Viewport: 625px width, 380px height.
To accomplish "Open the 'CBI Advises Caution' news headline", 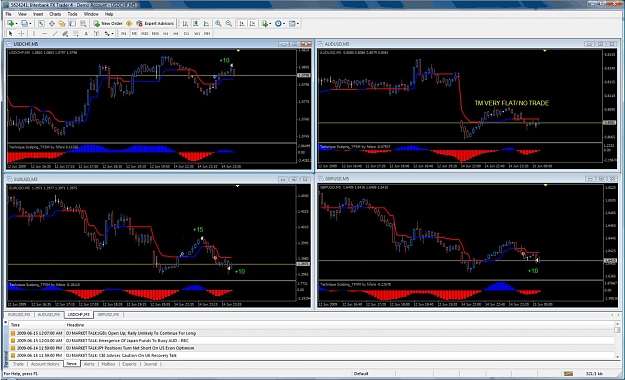I will click(x=121, y=355).
